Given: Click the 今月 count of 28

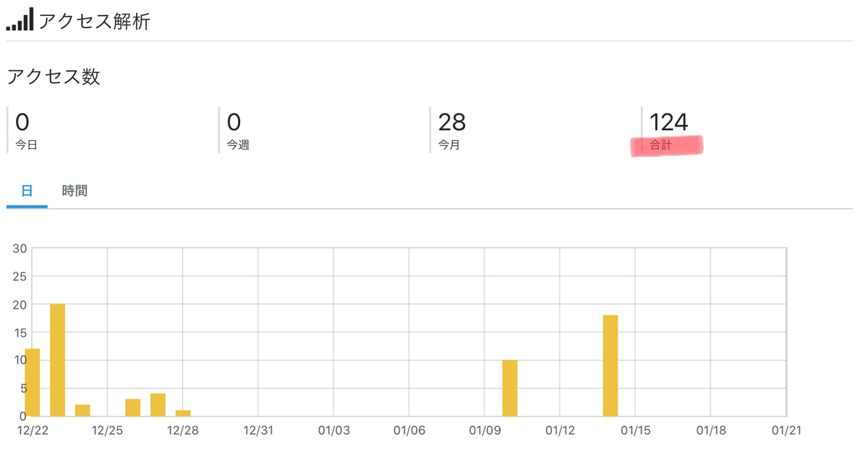Looking at the screenshot, I should (x=452, y=121).
